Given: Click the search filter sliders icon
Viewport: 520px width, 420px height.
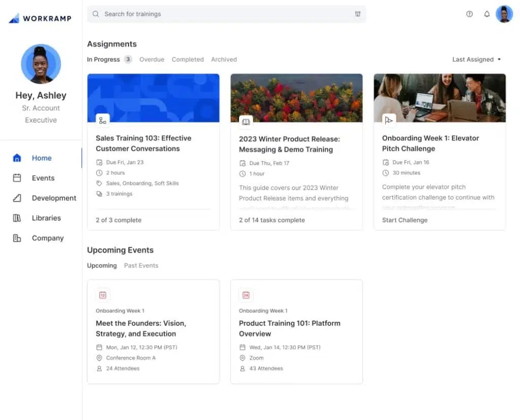Looking at the screenshot, I should point(357,14).
